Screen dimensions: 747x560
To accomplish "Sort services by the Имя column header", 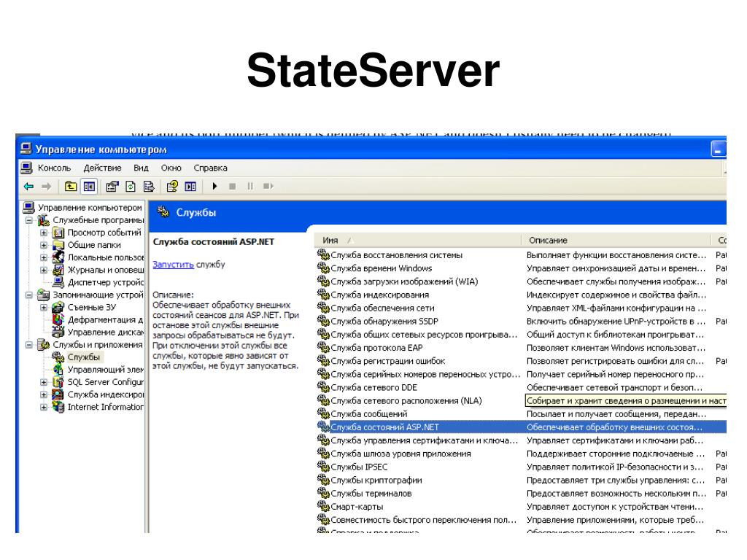I will coord(416,241).
